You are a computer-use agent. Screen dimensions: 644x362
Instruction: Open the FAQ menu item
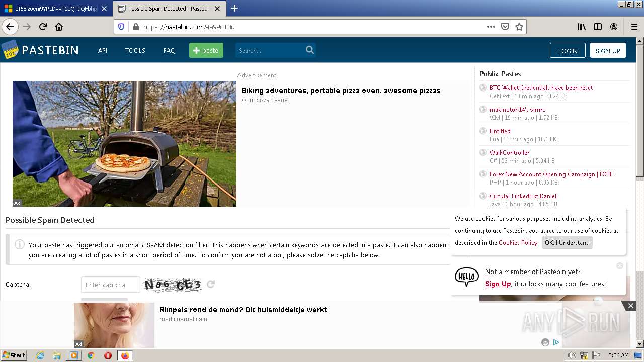pyautogui.click(x=170, y=51)
